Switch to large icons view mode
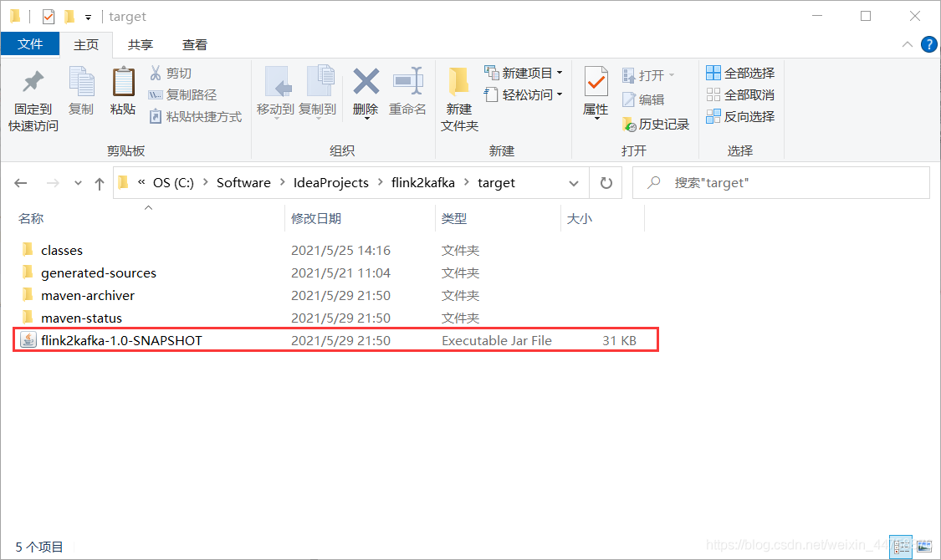Screen dimensions: 941x560 923,547
